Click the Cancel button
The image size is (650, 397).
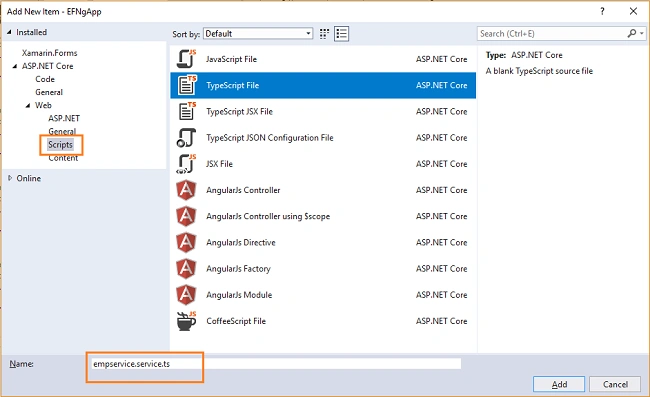click(615, 384)
